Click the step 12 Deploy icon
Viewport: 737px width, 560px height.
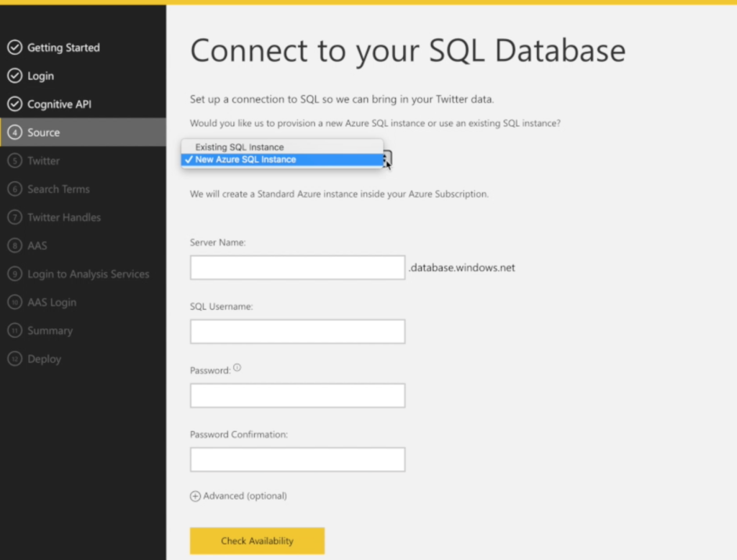[x=14, y=358]
